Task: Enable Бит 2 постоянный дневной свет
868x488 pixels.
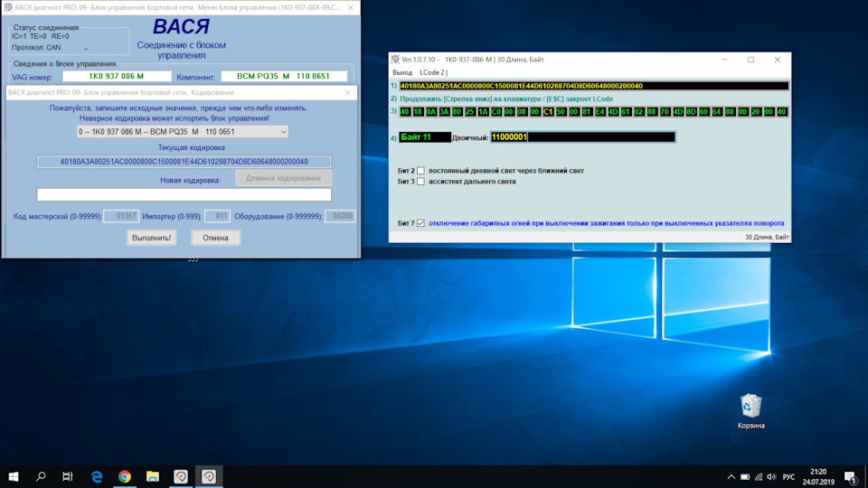Action: pyautogui.click(x=420, y=171)
